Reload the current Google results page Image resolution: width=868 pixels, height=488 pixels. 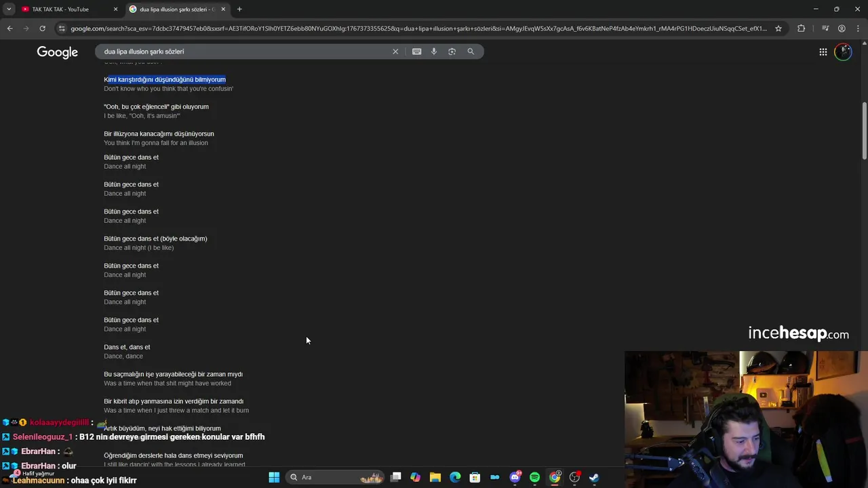[x=42, y=28]
